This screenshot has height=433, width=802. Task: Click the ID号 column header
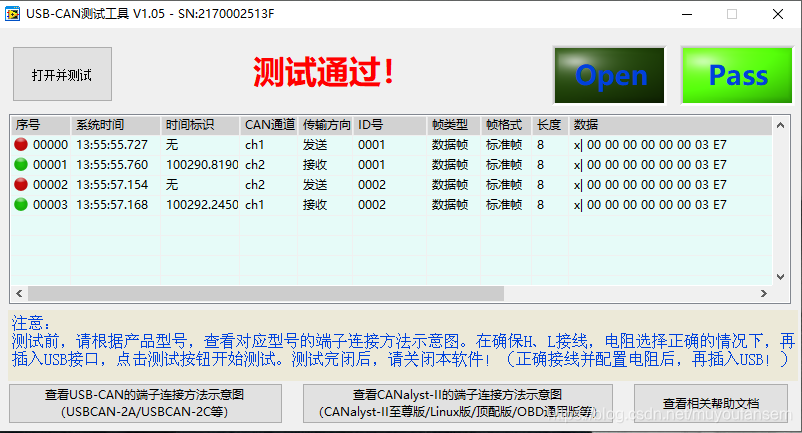tap(390, 125)
